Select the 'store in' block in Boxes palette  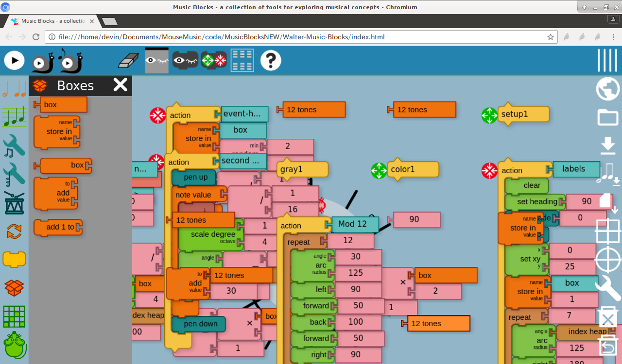[57, 132]
